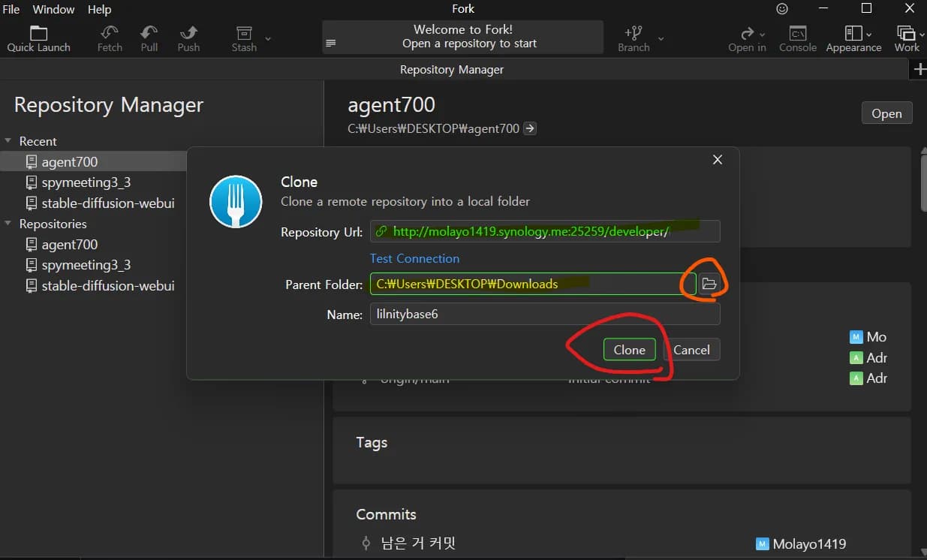The height and width of the screenshot is (560, 927).
Task: Collapse the Repositories tree section
Action: (x=9, y=224)
